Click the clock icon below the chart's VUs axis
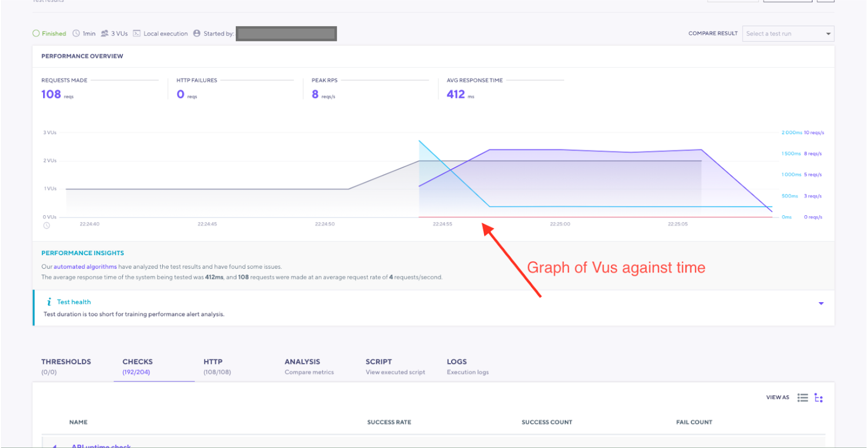Image resolution: width=868 pixels, height=448 pixels. (46, 225)
